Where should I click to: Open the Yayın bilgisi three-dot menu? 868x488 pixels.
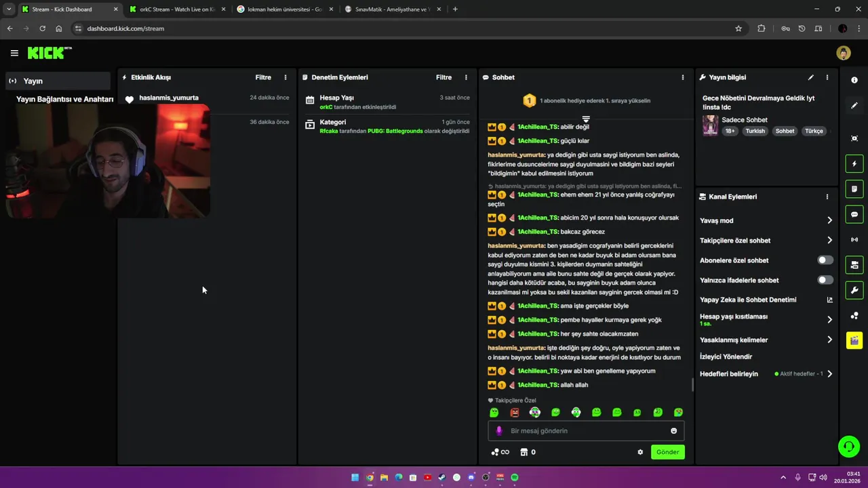point(827,77)
